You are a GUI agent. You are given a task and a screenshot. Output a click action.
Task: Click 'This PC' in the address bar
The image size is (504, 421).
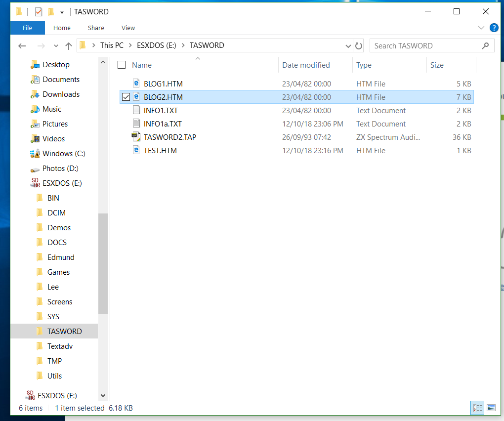pyautogui.click(x=112, y=45)
